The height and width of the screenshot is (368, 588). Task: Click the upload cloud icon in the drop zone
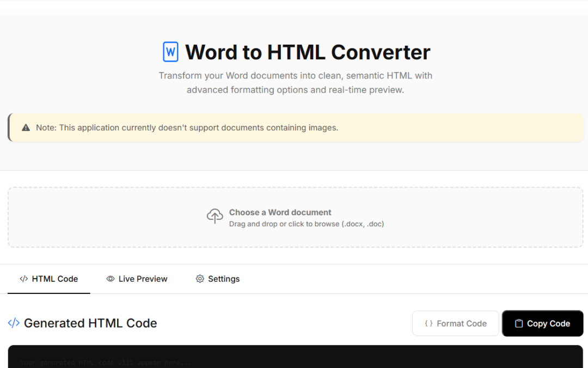pos(215,216)
